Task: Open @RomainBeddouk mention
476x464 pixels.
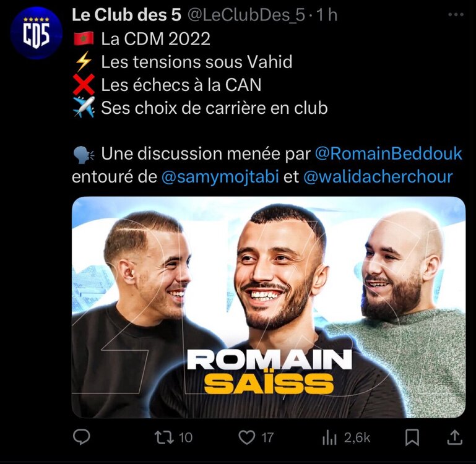Action: click(389, 153)
